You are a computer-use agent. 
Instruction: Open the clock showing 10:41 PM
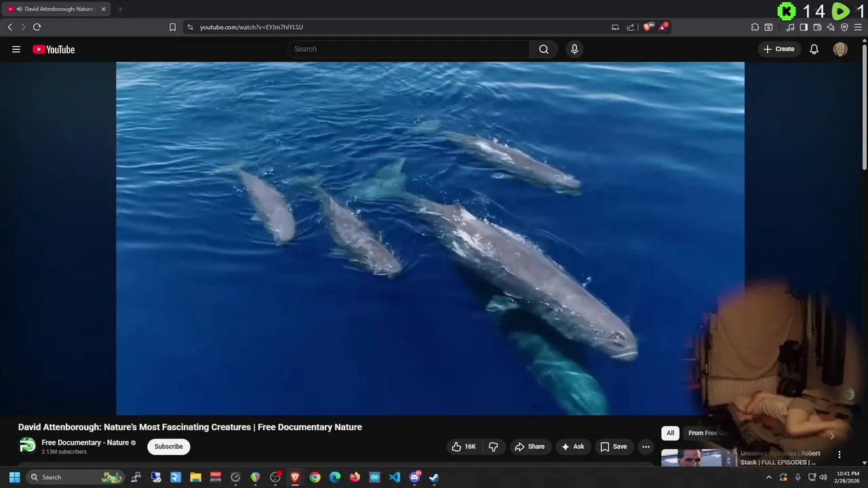[848, 477]
